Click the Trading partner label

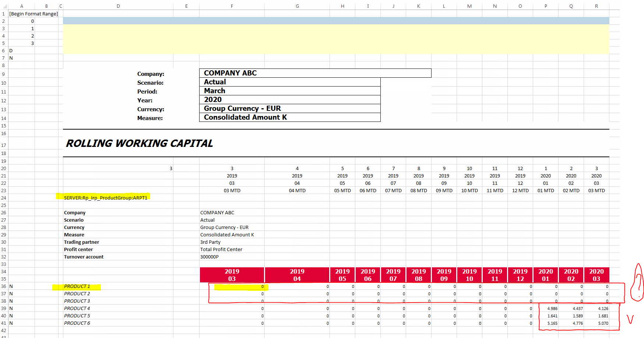(x=81, y=242)
